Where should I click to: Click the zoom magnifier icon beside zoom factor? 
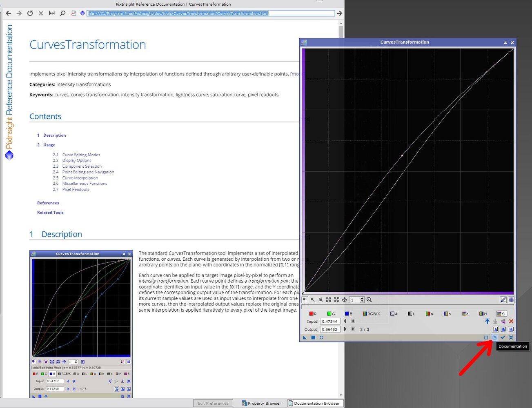click(369, 300)
